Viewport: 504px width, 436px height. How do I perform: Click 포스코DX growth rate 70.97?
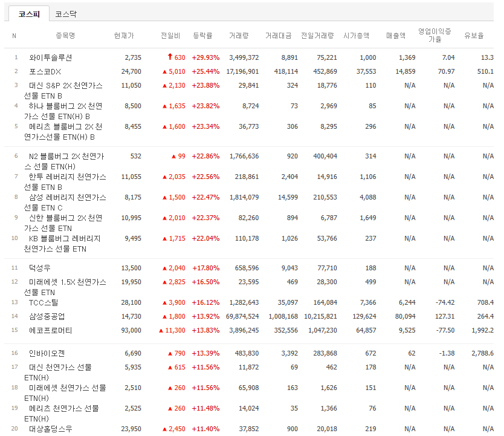[446, 71]
